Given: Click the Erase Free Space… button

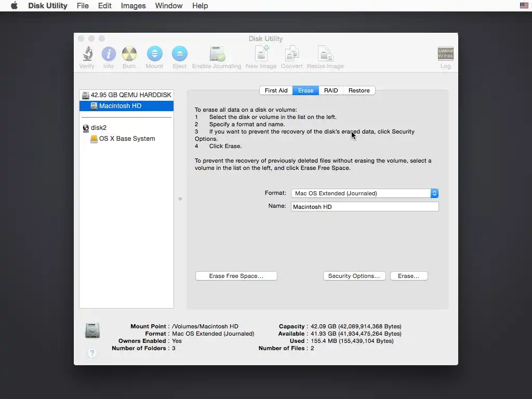Looking at the screenshot, I should click(x=236, y=276).
